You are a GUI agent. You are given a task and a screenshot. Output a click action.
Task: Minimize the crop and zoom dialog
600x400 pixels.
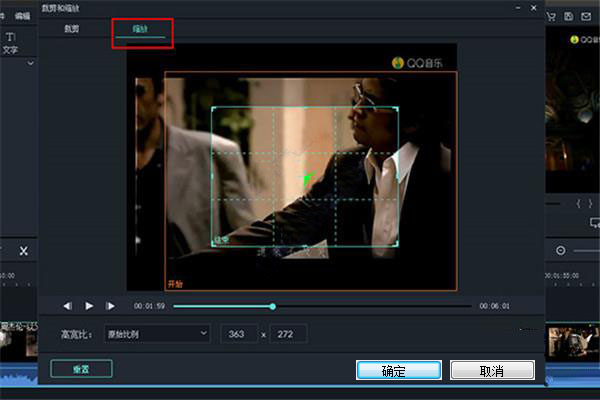pyautogui.click(x=518, y=8)
